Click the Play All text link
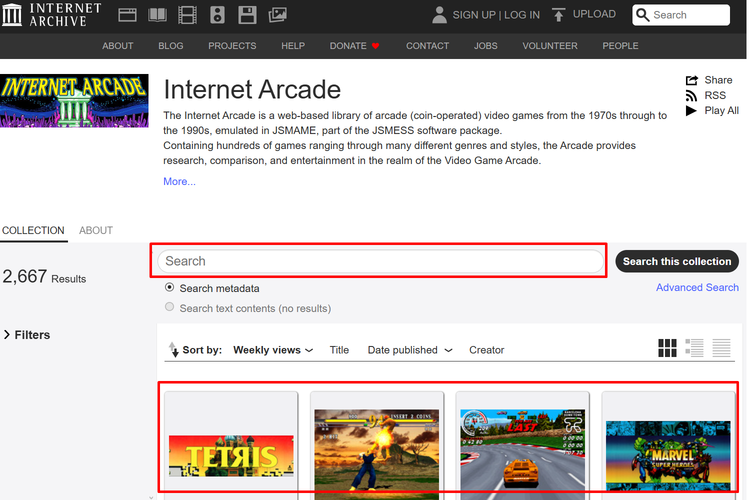The image size is (750, 500). coord(721,111)
